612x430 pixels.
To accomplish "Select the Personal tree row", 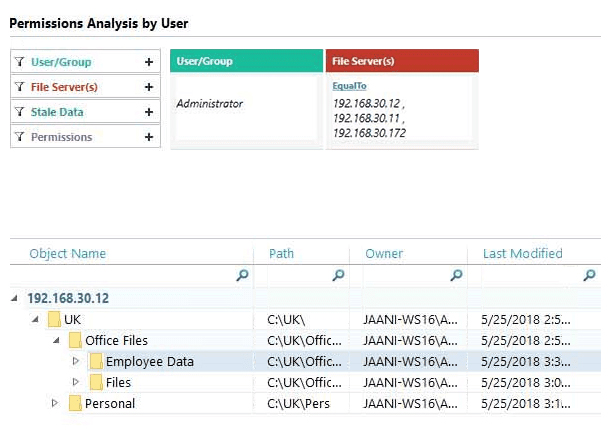I will [305, 404].
